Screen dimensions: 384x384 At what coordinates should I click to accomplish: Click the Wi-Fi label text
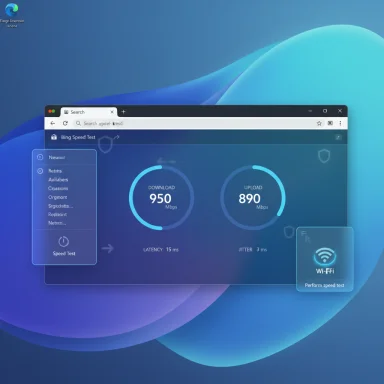click(325, 271)
